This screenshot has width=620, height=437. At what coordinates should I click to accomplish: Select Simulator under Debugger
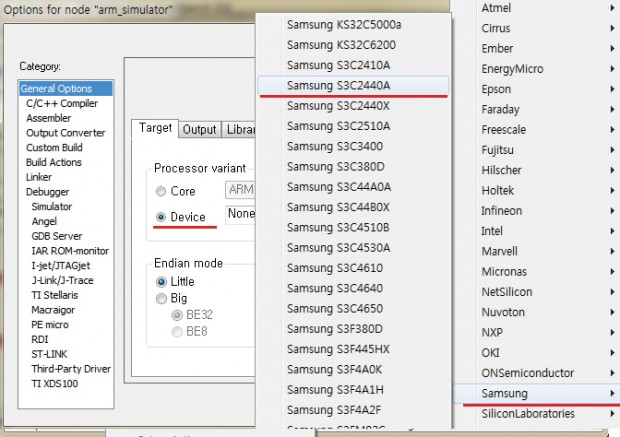pyautogui.click(x=52, y=206)
